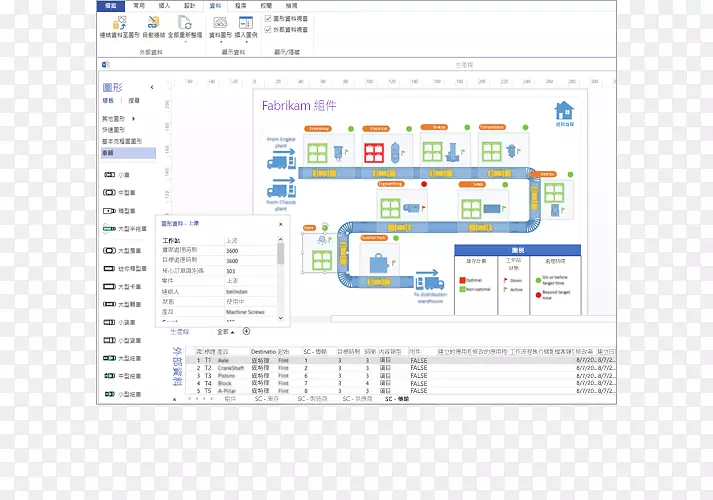Pick the eighth vehicle shape in the stencil

click(x=122, y=304)
